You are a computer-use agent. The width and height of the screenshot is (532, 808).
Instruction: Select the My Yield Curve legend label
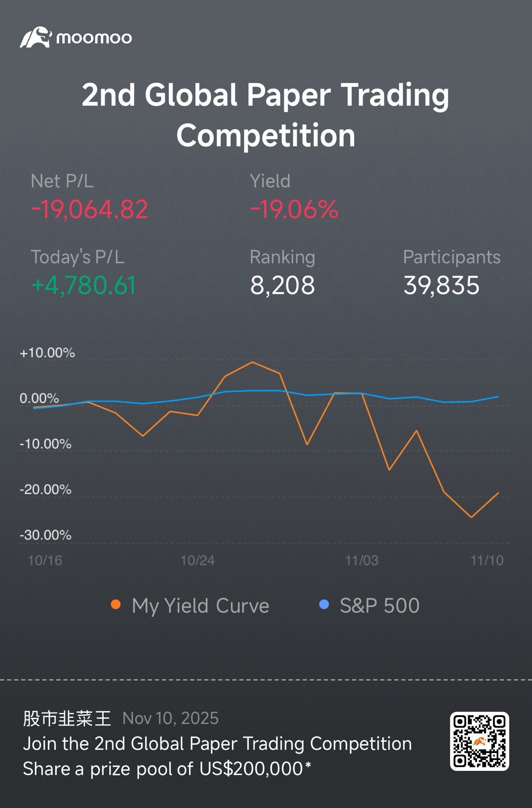point(200,606)
